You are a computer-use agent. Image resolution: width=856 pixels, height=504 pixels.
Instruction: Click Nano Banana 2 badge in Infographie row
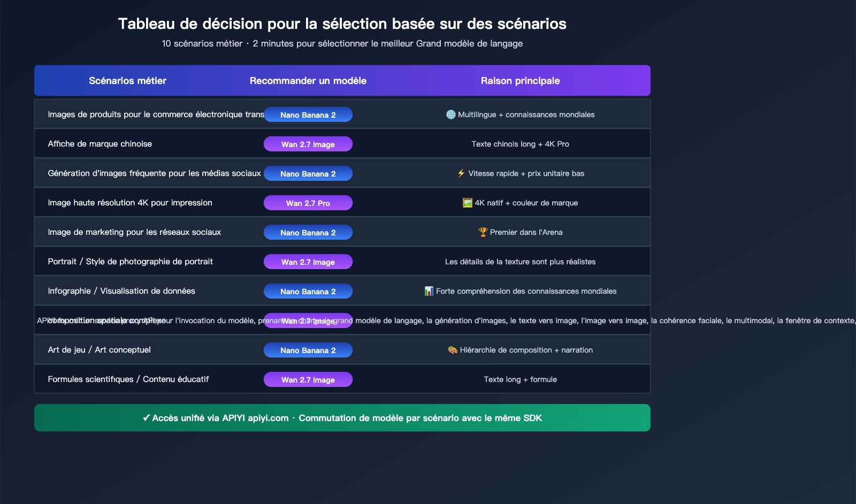(x=308, y=292)
